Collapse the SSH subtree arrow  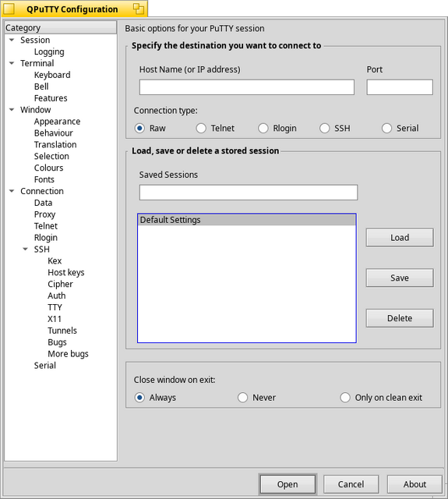(26, 249)
